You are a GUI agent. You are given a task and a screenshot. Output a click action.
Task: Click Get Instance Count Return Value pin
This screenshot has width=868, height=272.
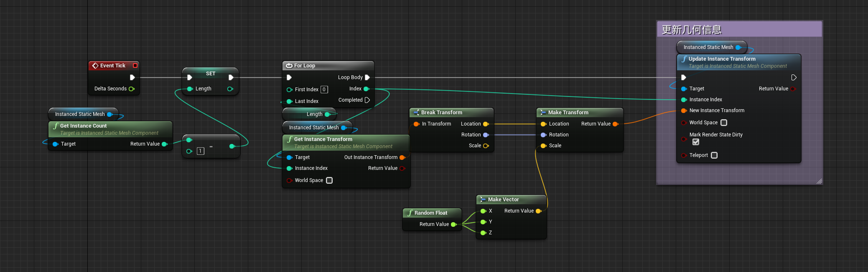(x=165, y=144)
